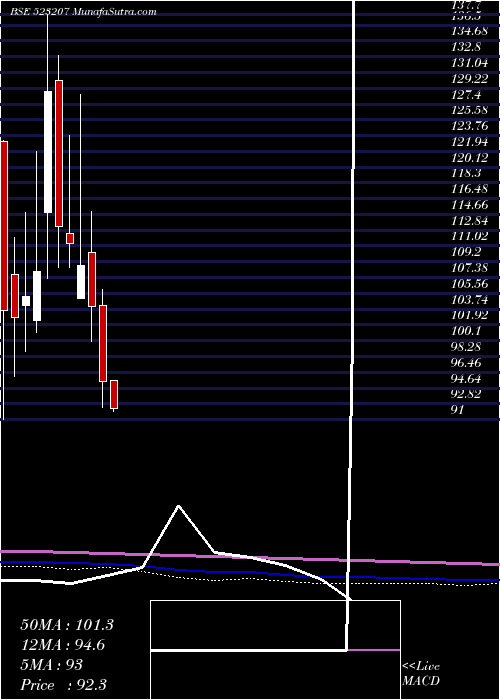Screen dimensions: 500x700
Task: Click the 125.58 price axis label
Action: [x=470, y=110]
